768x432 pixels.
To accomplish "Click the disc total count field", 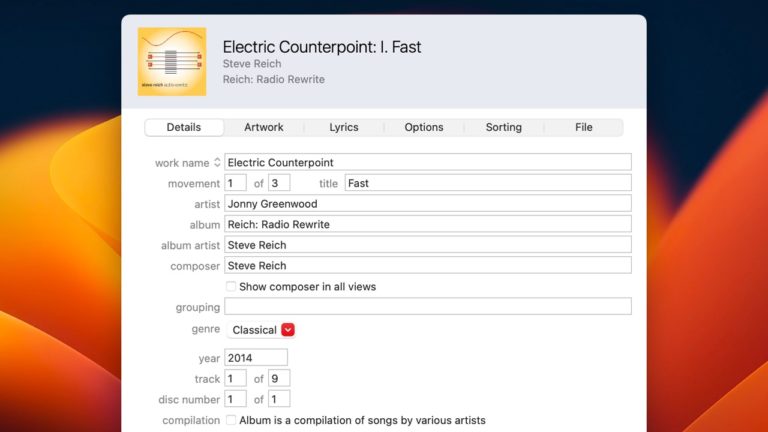I will click(x=279, y=399).
